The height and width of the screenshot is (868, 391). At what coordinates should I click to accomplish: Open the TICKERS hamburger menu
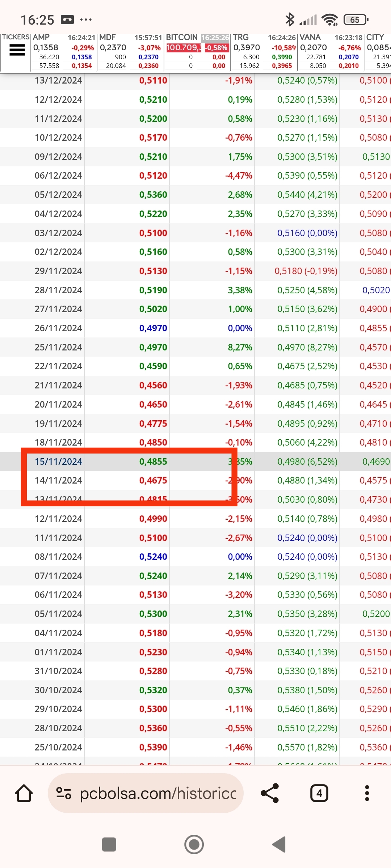(17, 50)
